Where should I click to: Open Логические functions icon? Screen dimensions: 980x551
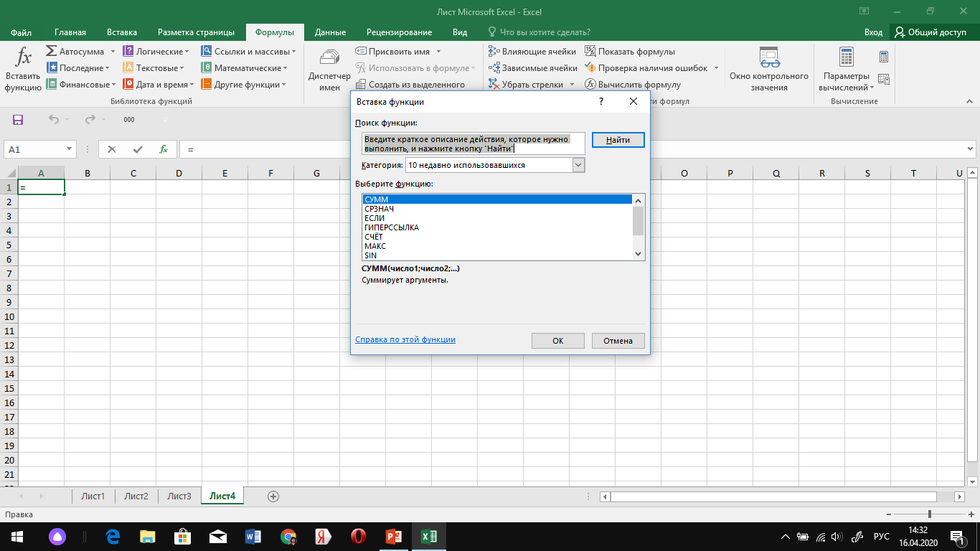(128, 52)
